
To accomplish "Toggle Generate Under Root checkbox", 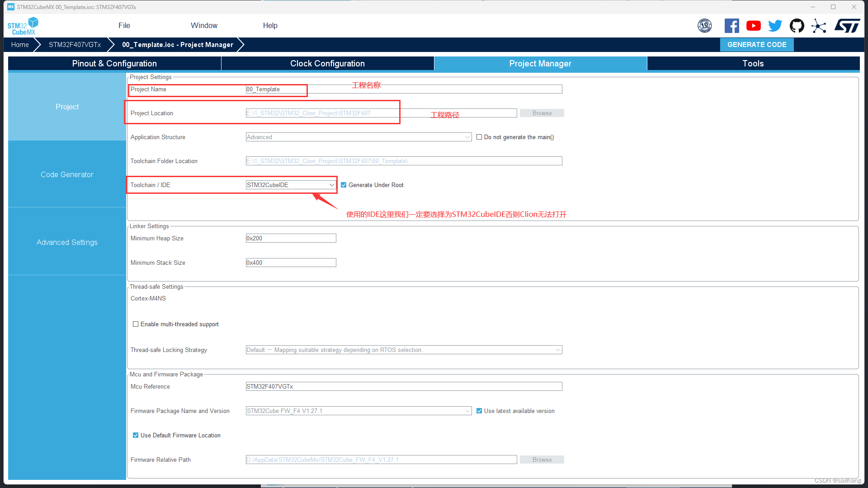I will pos(344,185).
